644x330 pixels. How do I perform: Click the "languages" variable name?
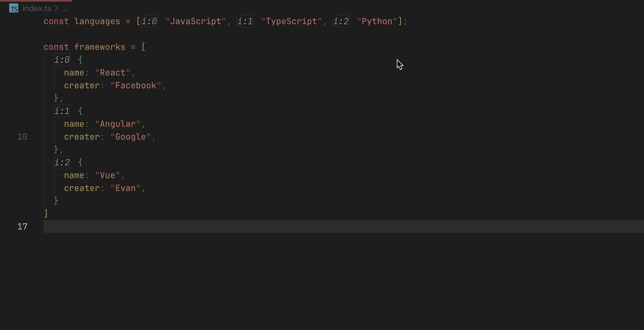(97, 21)
